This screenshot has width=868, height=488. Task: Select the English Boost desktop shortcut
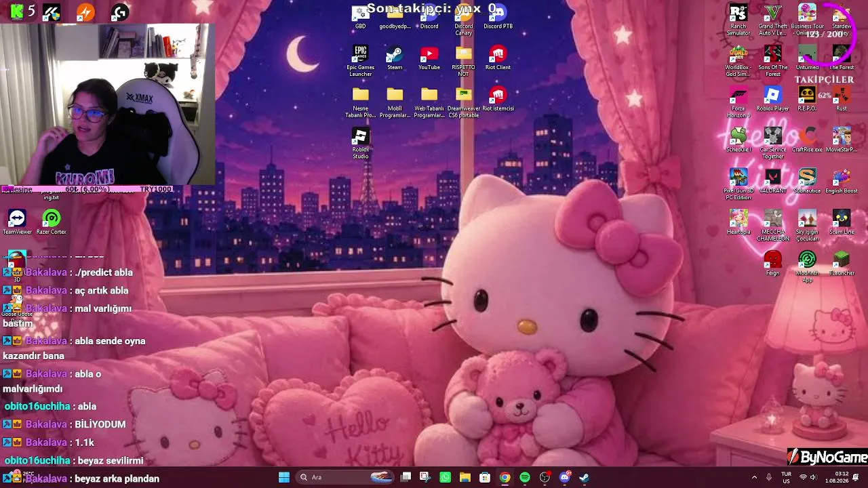pos(842,182)
